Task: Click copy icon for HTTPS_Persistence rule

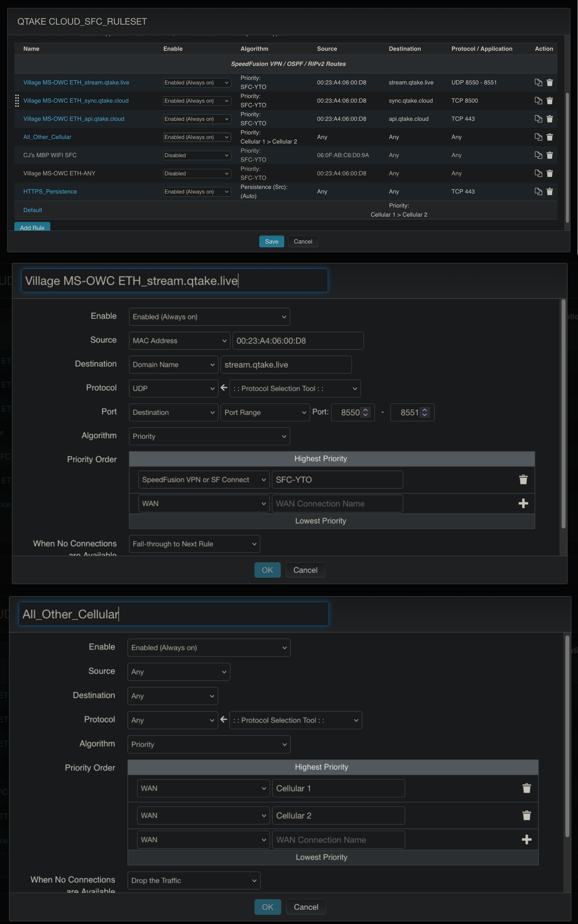Action: 538,192
